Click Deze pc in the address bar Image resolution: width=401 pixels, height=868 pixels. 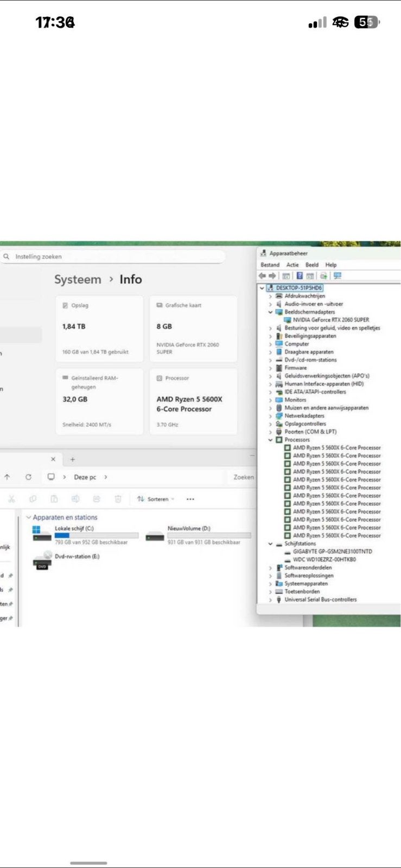85,477
